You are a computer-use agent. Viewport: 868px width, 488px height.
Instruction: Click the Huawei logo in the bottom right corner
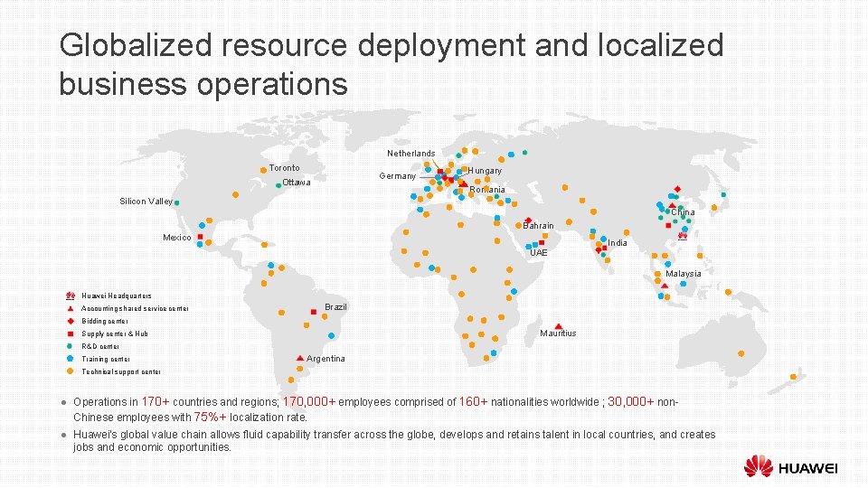pyautogui.click(x=790, y=466)
